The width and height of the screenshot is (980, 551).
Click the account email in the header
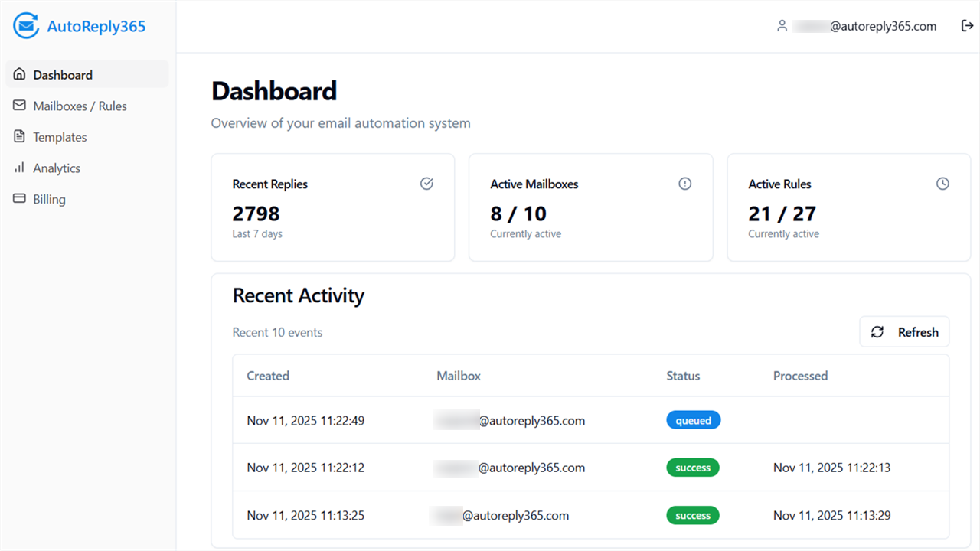(x=865, y=26)
